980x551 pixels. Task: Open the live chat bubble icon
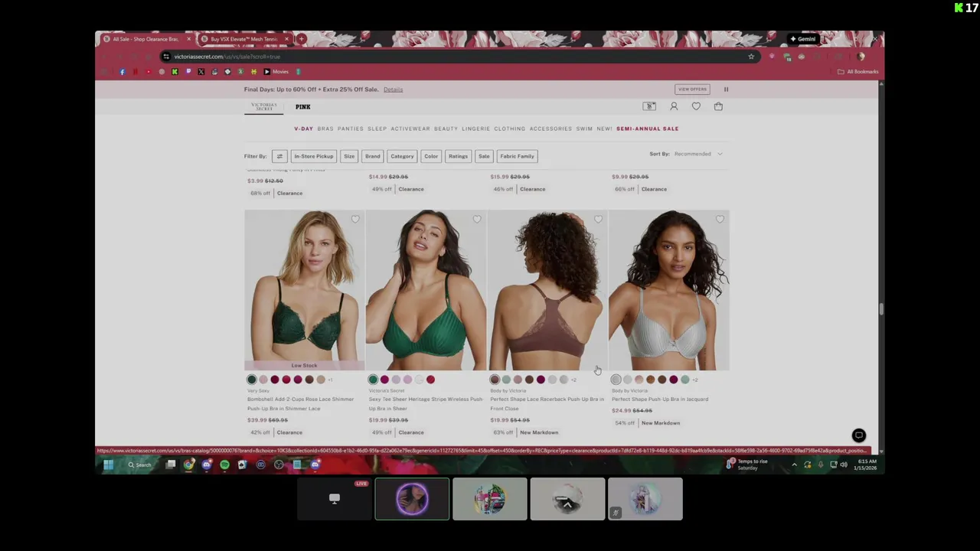[859, 435]
